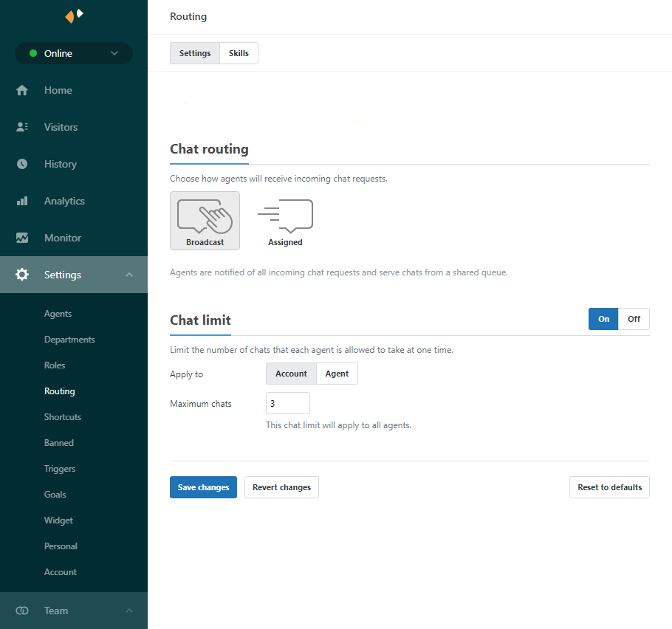Click the 'Apply to' label
Image resolution: width=672 pixels, height=629 pixels.
[186, 374]
